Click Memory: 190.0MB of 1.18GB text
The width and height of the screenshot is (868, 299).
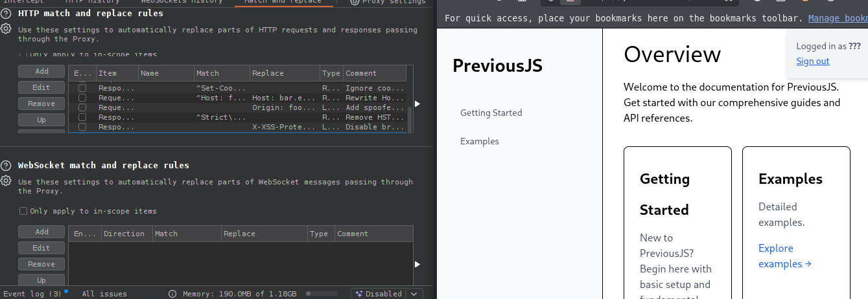tap(240, 294)
